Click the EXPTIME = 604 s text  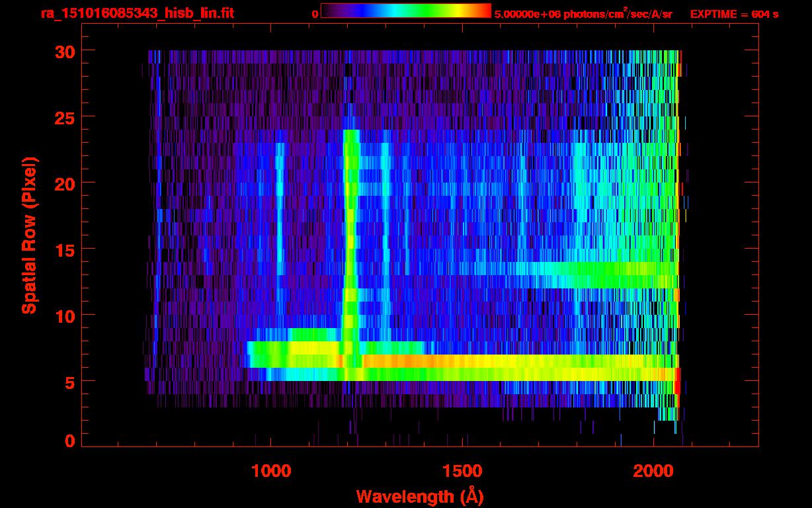[x=734, y=14]
